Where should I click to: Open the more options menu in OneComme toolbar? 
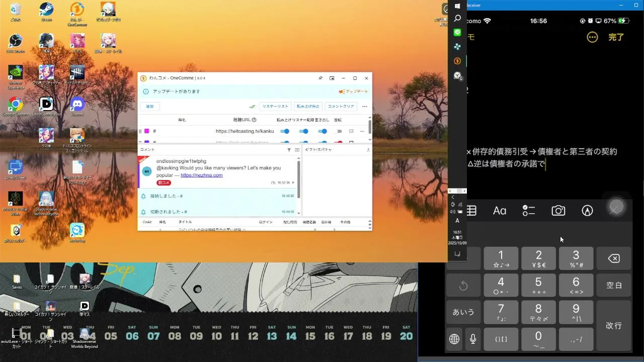click(365, 107)
